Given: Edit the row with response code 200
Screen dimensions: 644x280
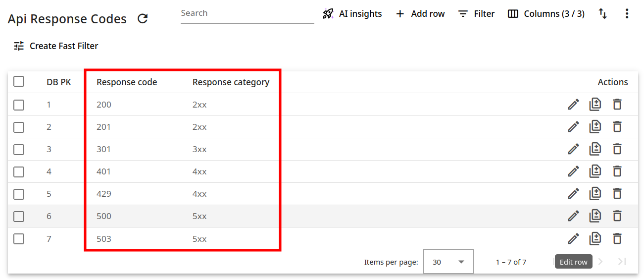Looking at the screenshot, I should (x=573, y=105).
